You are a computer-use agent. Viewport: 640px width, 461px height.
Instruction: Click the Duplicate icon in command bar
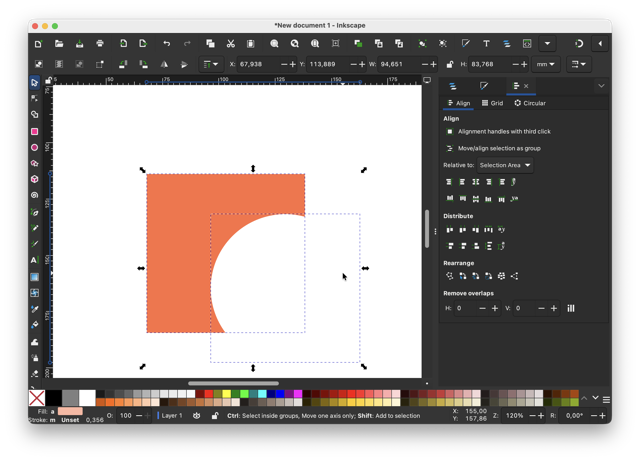pos(358,44)
